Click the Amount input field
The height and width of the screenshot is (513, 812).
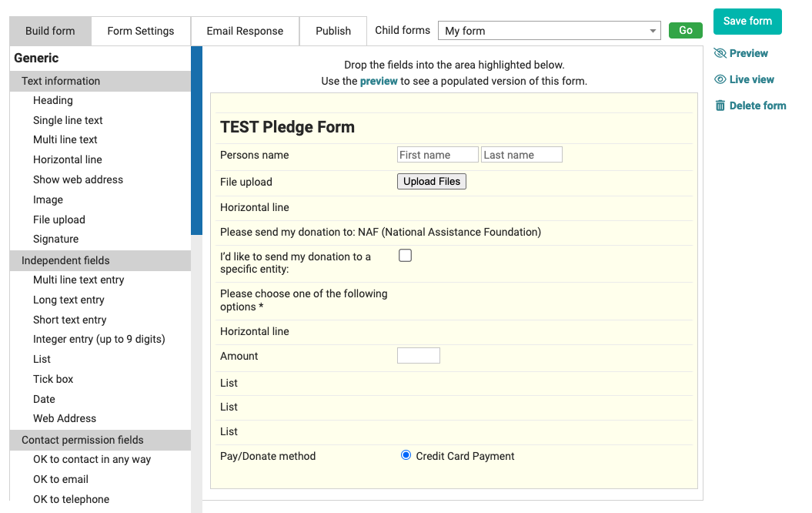tap(418, 355)
